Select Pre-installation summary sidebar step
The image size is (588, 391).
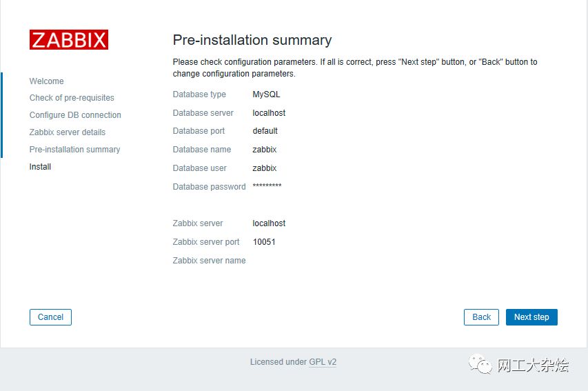74,150
